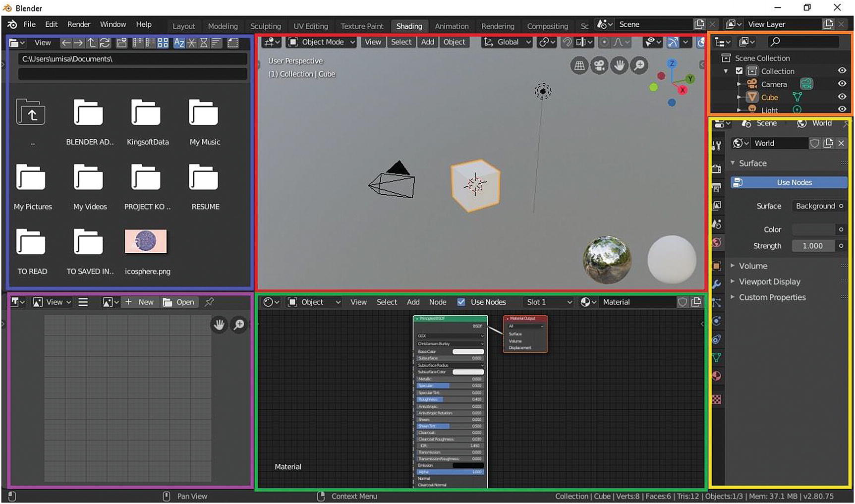The height and width of the screenshot is (504, 855).
Task: Open the View Layer properties tab
Action: point(717,205)
